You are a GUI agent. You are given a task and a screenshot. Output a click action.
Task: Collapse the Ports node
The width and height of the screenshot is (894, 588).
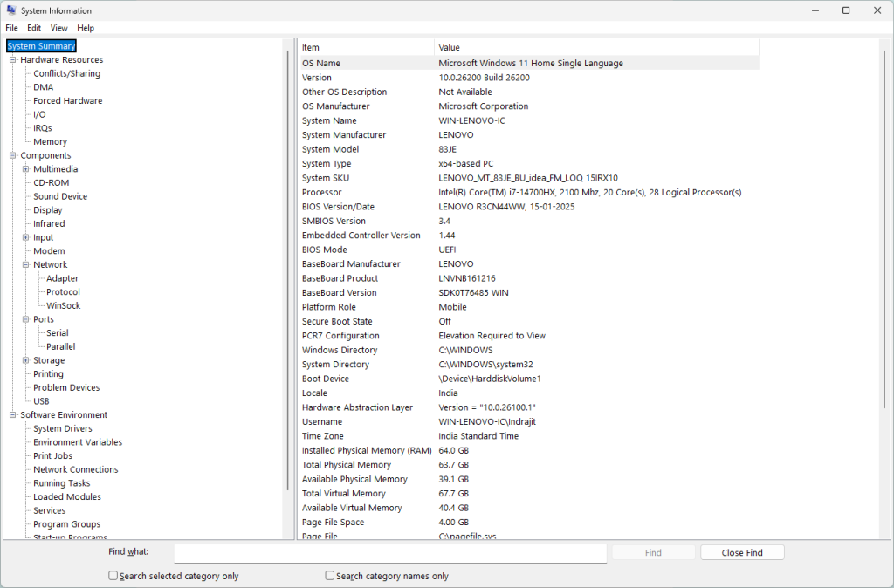25,319
